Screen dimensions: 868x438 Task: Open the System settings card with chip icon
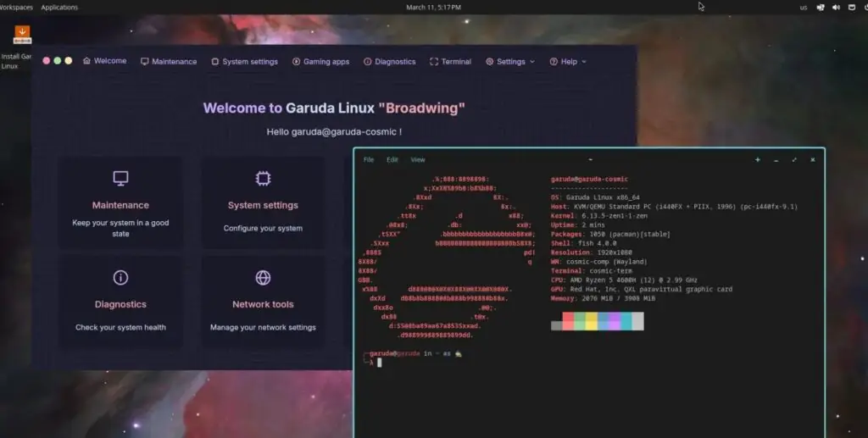tap(263, 203)
